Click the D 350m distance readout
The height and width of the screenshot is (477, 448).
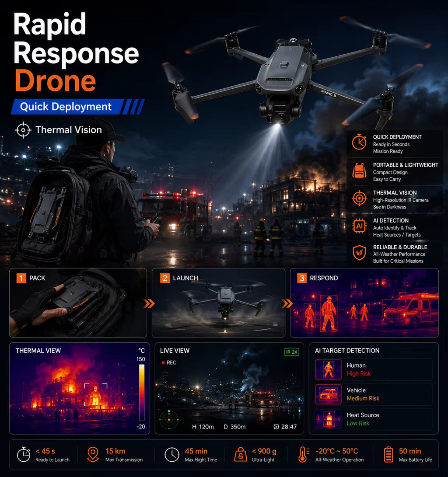coord(234,427)
